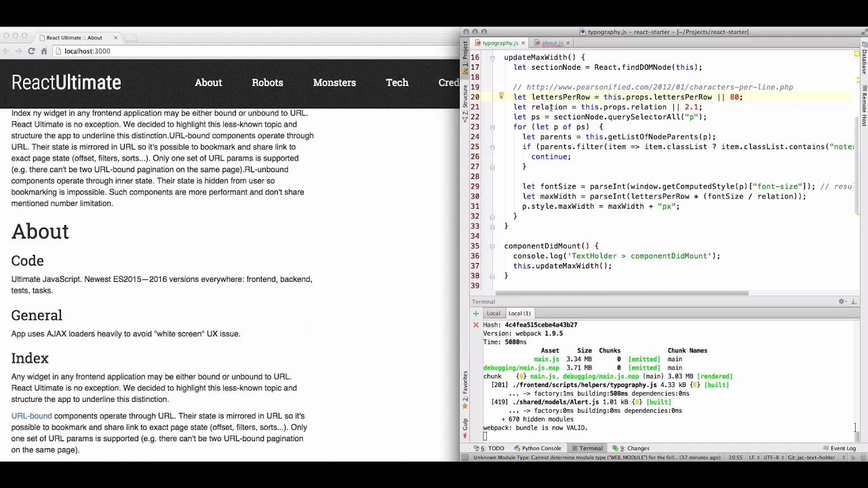Screen dimensions: 868x488
Task: Hide the Terminal panel
Action: pyautogui.click(x=854, y=302)
